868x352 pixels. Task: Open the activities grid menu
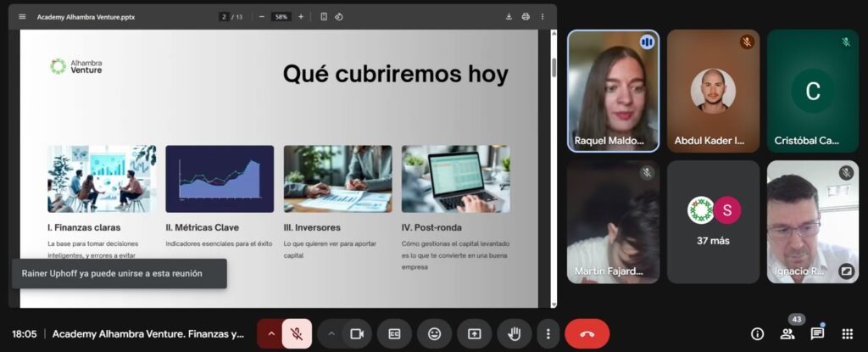click(848, 334)
